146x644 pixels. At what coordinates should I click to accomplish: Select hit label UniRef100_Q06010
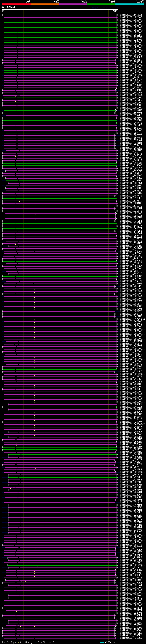(x=131, y=148)
